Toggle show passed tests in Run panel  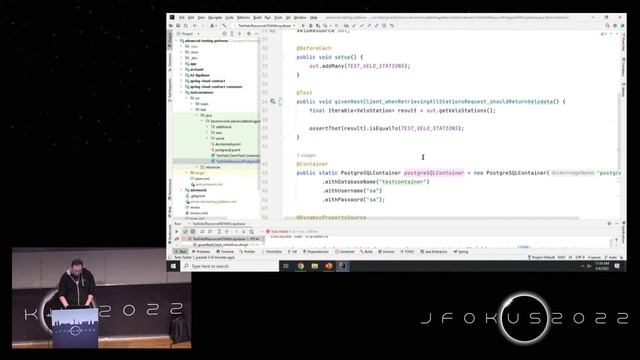point(185,231)
